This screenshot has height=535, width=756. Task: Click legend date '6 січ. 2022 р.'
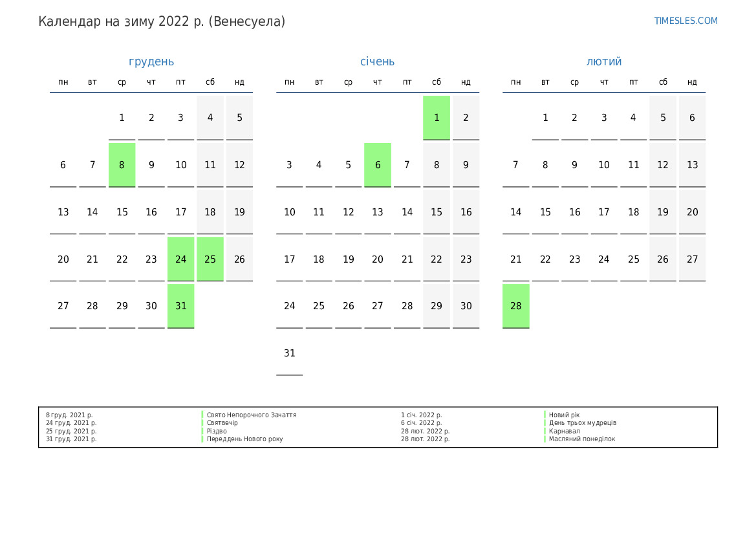click(422, 423)
